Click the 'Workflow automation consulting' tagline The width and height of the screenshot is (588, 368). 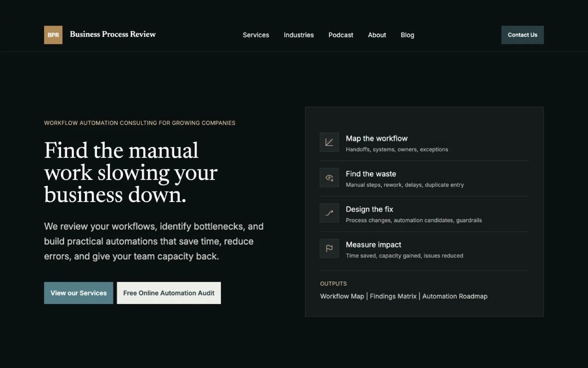pyautogui.click(x=140, y=123)
